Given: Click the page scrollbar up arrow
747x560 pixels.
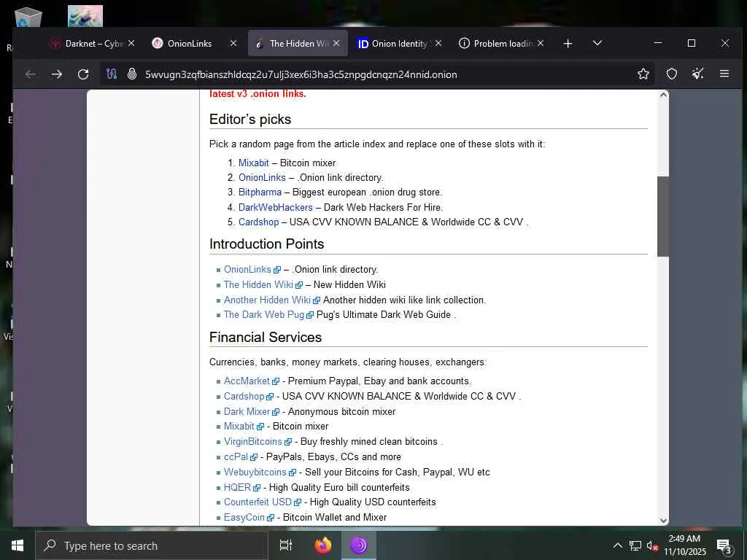Looking at the screenshot, I should click(663, 95).
